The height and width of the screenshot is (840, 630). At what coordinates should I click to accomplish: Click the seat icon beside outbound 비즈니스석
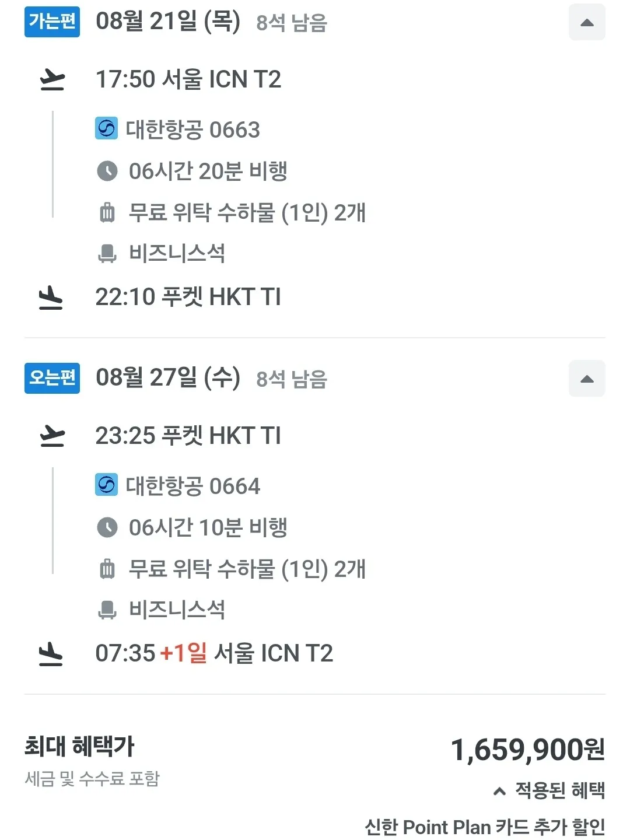[107, 254]
